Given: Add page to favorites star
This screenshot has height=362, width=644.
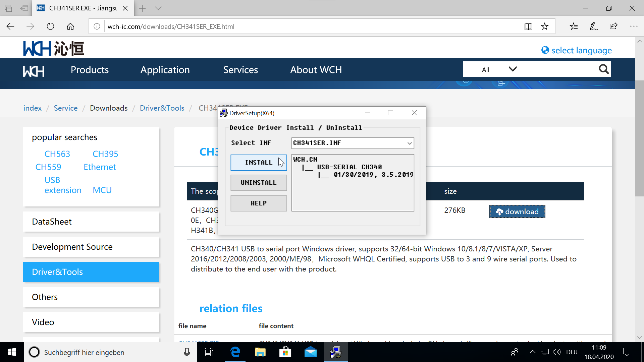Looking at the screenshot, I should (x=545, y=26).
